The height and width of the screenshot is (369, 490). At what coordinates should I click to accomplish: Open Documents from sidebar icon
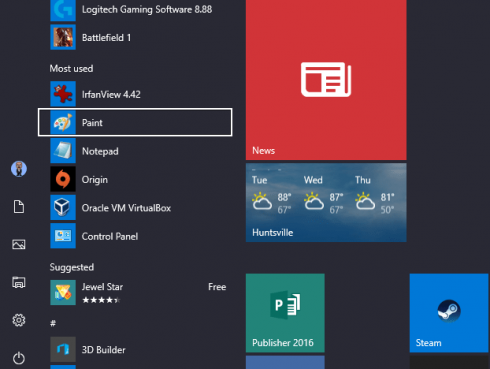19,207
